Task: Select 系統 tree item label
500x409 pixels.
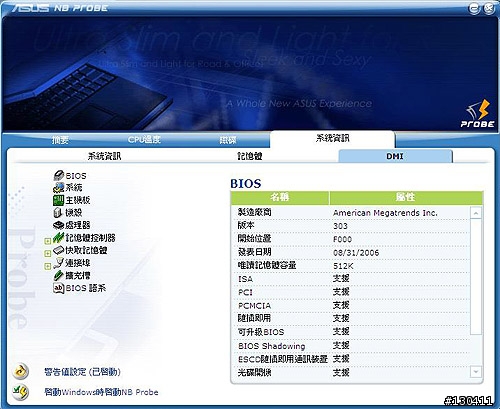Action: pyautogui.click(x=74, y=188)
